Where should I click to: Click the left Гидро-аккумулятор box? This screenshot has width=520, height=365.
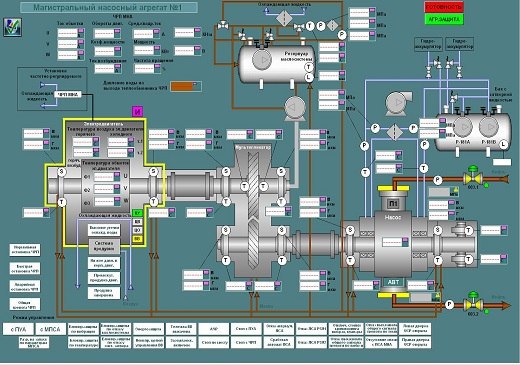428,44
